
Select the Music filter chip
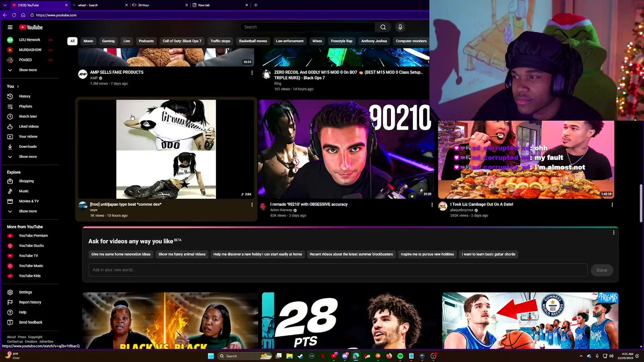[x=89, y=41]
